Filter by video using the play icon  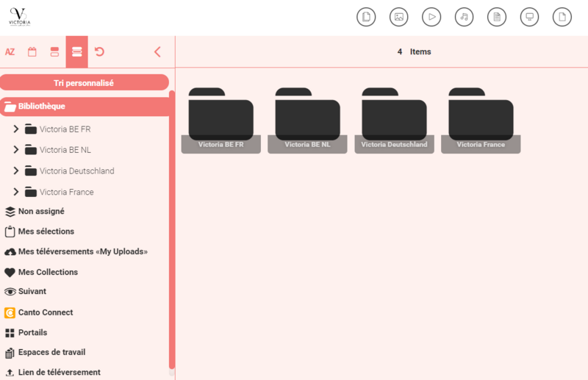tap(431, 16)
